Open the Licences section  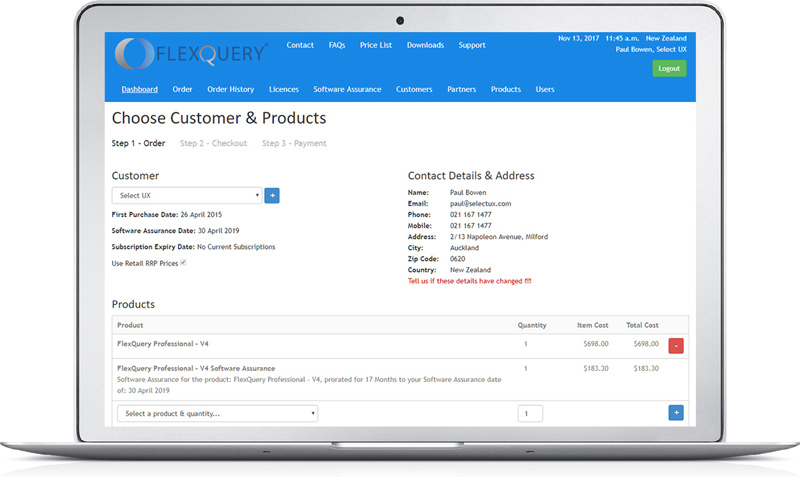coord(284,89)
